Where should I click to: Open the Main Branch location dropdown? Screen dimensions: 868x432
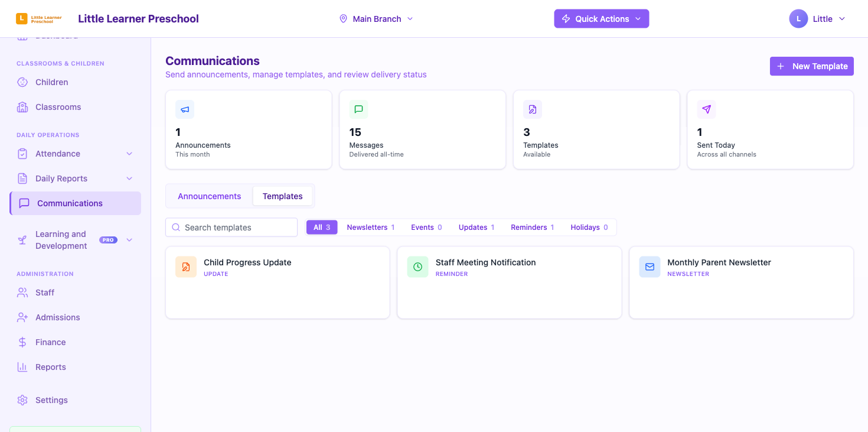[376, 19]
